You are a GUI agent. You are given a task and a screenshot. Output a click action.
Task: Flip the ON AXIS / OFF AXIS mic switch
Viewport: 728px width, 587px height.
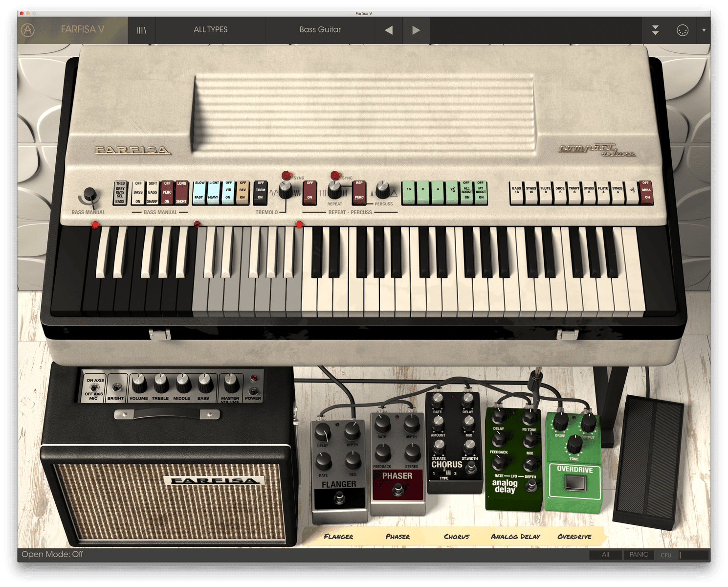[94, 387]
